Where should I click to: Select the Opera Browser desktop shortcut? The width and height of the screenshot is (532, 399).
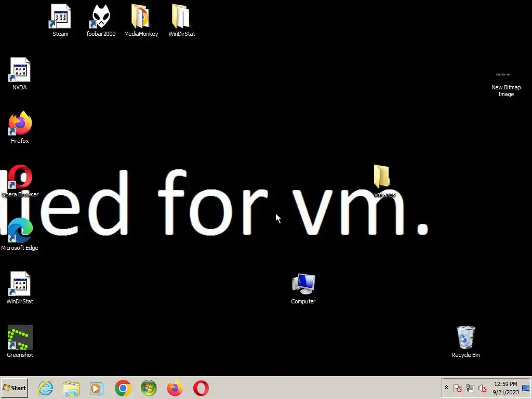(20, 181)
